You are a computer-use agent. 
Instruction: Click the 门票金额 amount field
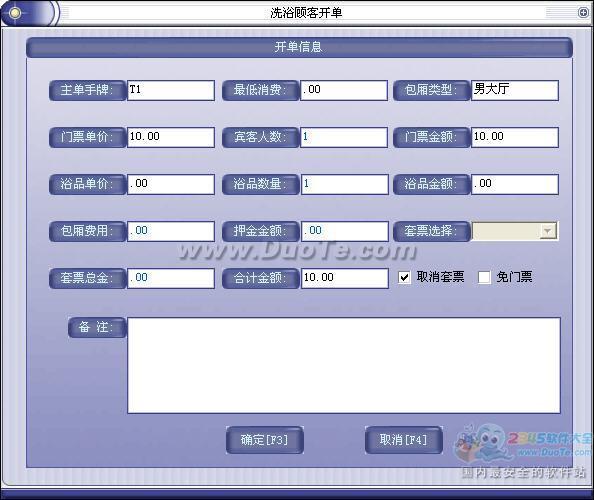(x=515, y=137)
